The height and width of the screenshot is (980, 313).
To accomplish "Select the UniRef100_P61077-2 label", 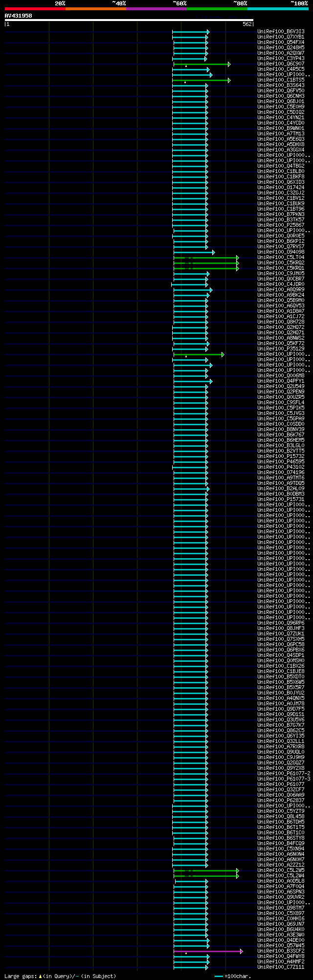I will (284, 773).
